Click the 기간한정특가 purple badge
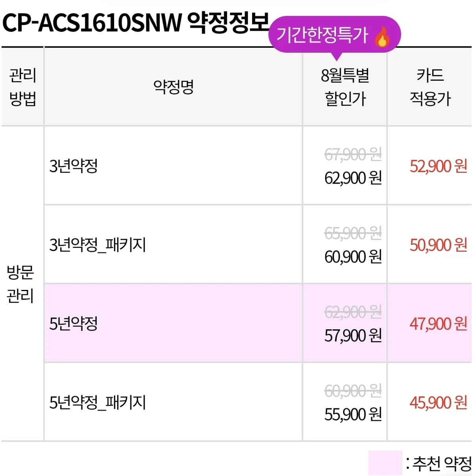Viewport: 472px width, 476px height. click(334, 36)
